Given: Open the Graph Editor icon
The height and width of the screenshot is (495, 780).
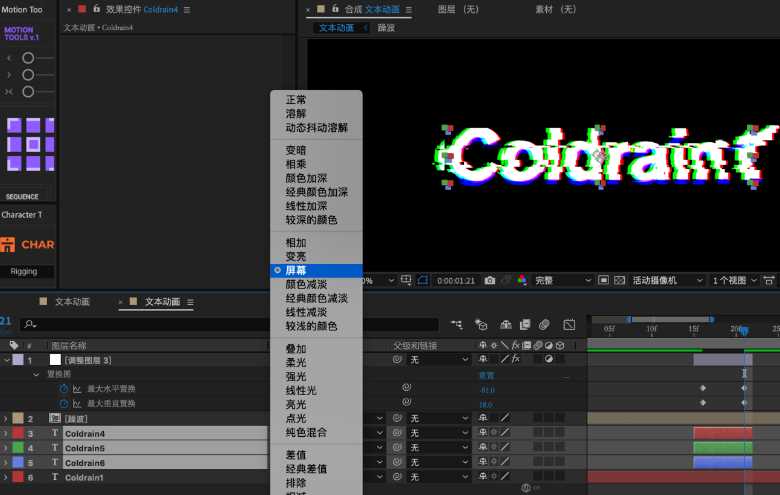Looking at the screenshot, I should click(569, 325).
